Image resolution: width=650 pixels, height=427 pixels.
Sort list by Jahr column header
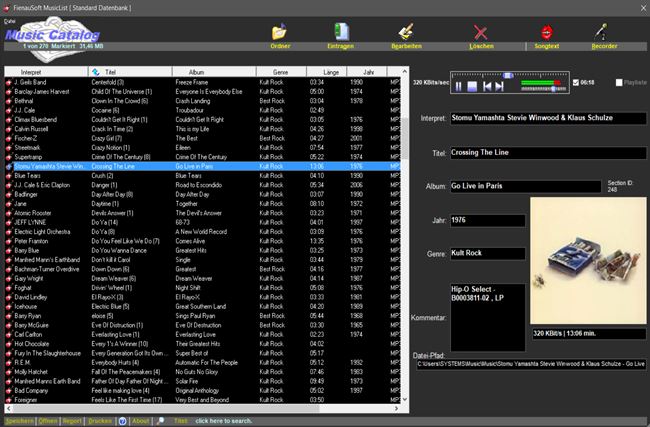[x=368, y=72]
